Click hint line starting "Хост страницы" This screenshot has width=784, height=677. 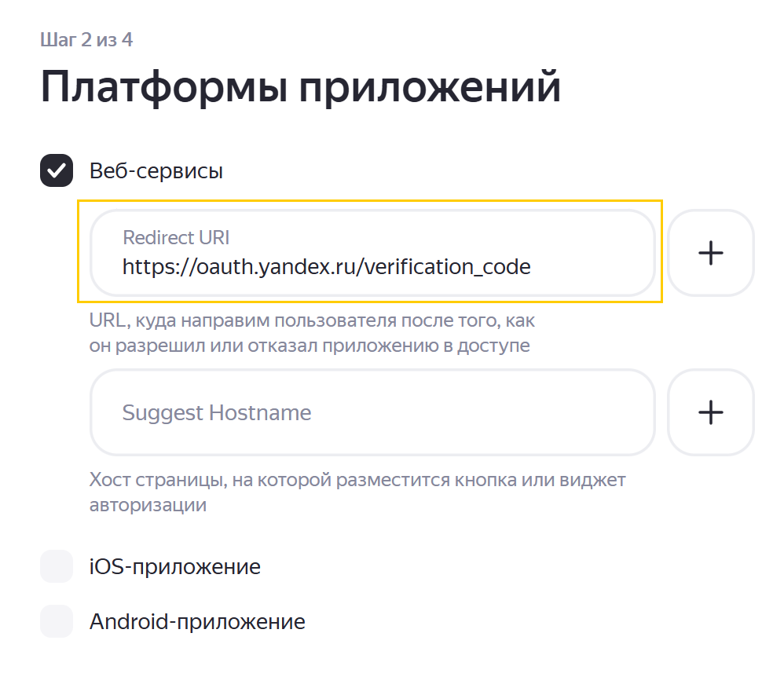357,479
